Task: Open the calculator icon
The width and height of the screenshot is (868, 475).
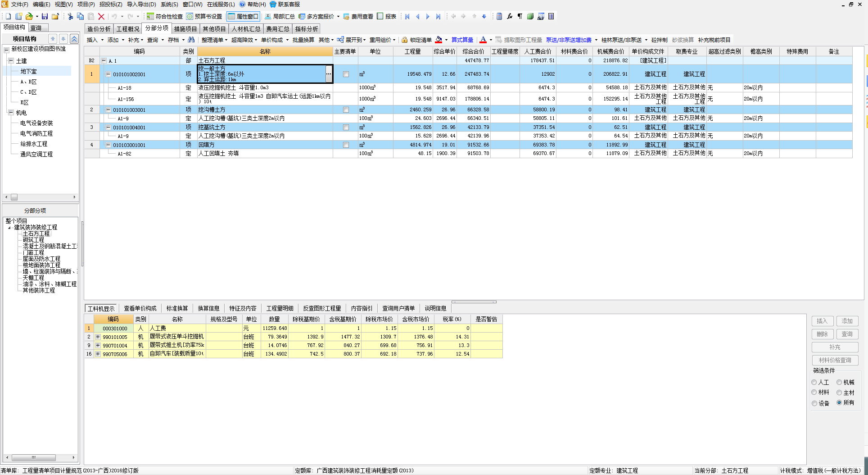Action: [499, 17]
